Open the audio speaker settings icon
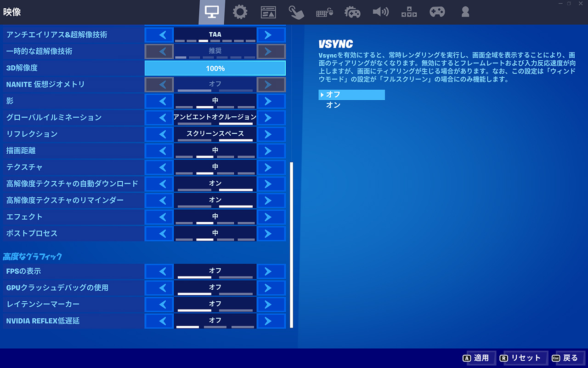This screenshot has height=368, width=588. [380, 12]
